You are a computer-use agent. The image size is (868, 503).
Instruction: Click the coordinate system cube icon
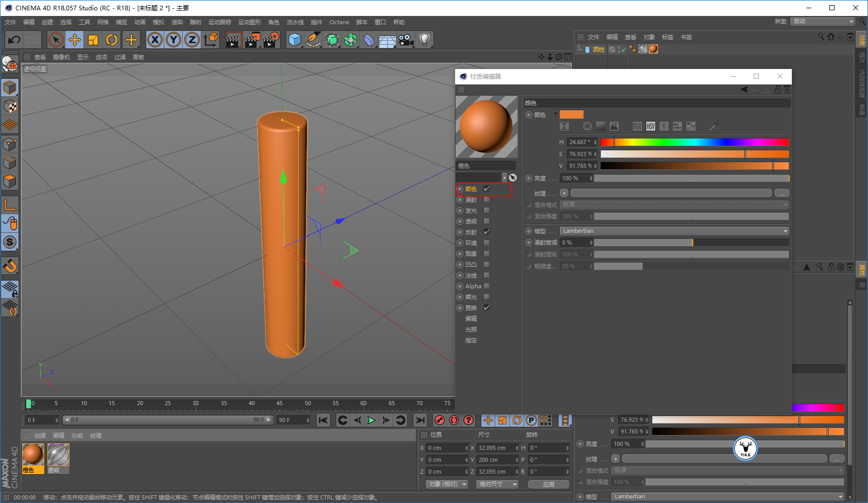[x=211, y=40]
